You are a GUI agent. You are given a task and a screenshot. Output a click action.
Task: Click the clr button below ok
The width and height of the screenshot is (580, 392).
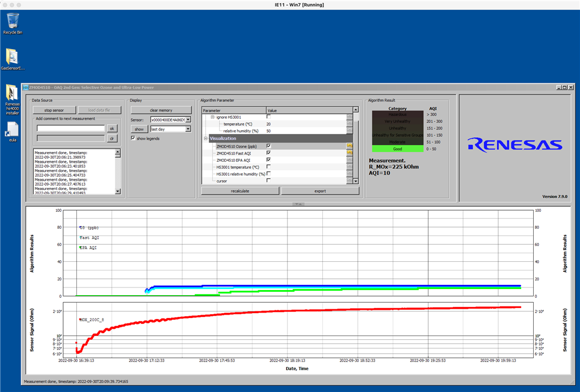pyautogui.click(x=112, y=138)
